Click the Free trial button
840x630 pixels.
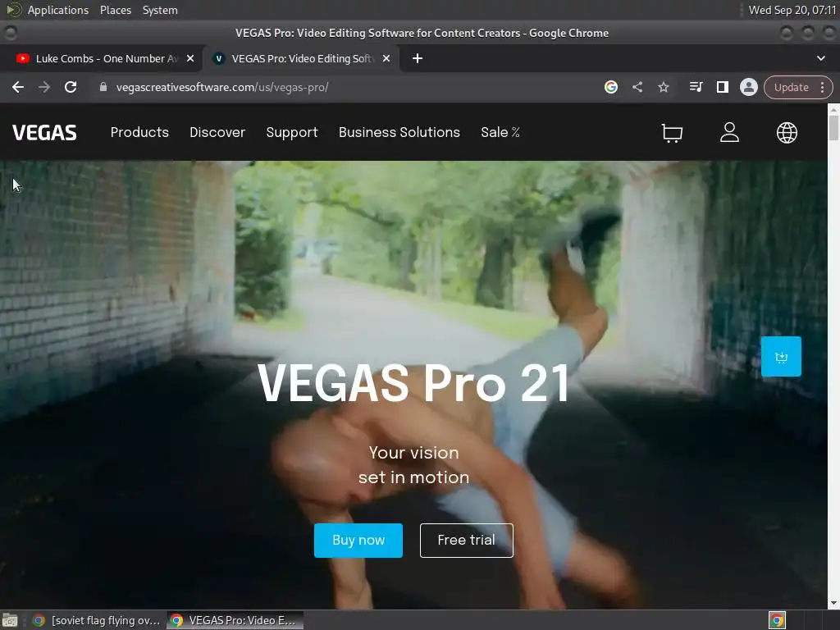[466, 540]
